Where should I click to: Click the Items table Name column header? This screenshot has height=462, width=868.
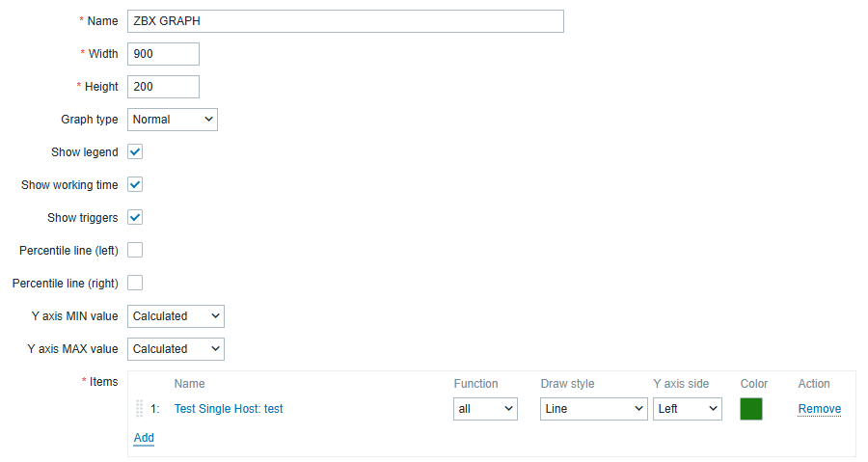click(x=189, y=384)
